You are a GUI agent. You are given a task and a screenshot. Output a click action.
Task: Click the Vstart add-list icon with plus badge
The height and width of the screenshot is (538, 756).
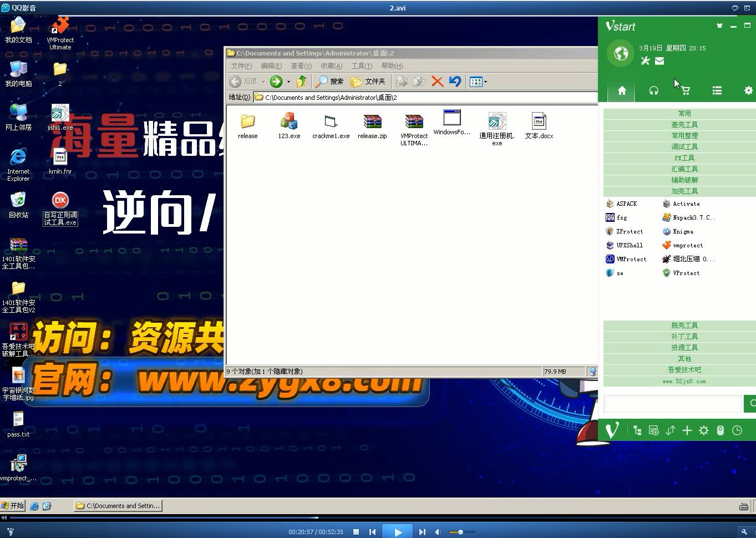point(654,430)
